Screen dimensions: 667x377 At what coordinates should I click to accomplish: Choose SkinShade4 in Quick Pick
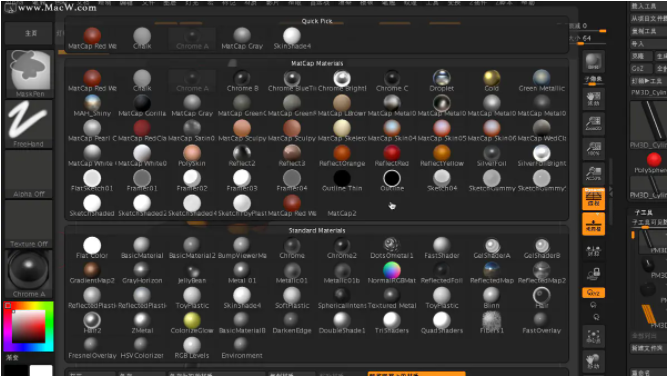[x=292, y=39]
